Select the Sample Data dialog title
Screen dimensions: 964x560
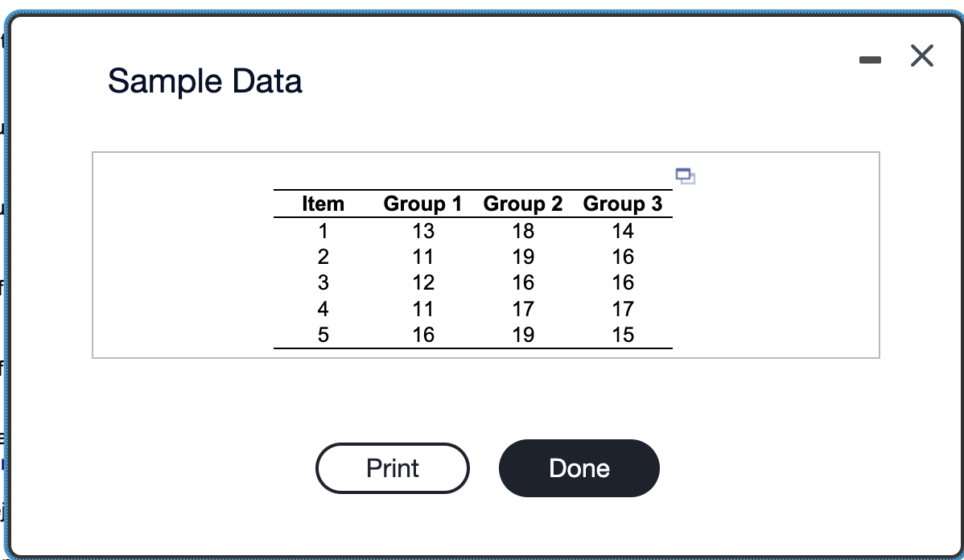(205, 80)
